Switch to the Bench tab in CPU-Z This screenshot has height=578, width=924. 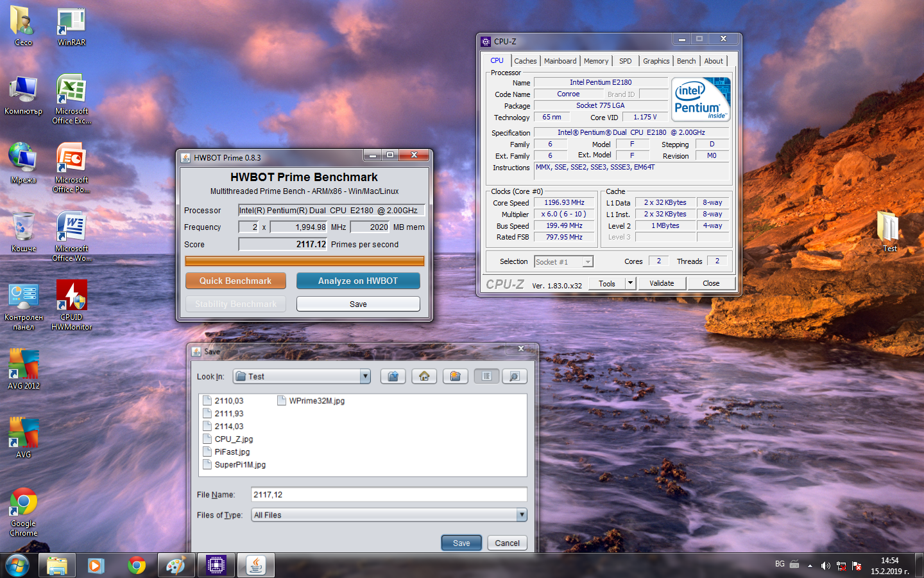click(x=686, y=61)
